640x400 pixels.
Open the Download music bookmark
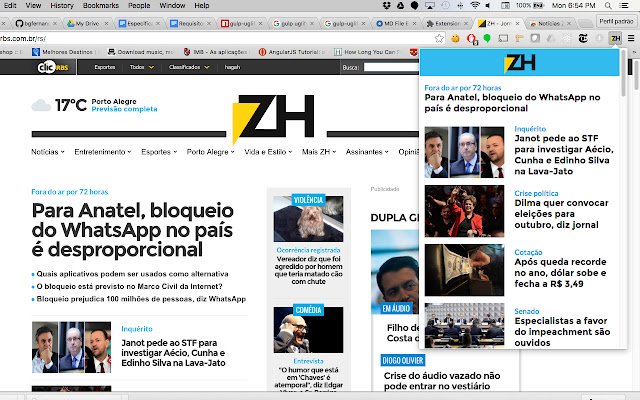140,52
